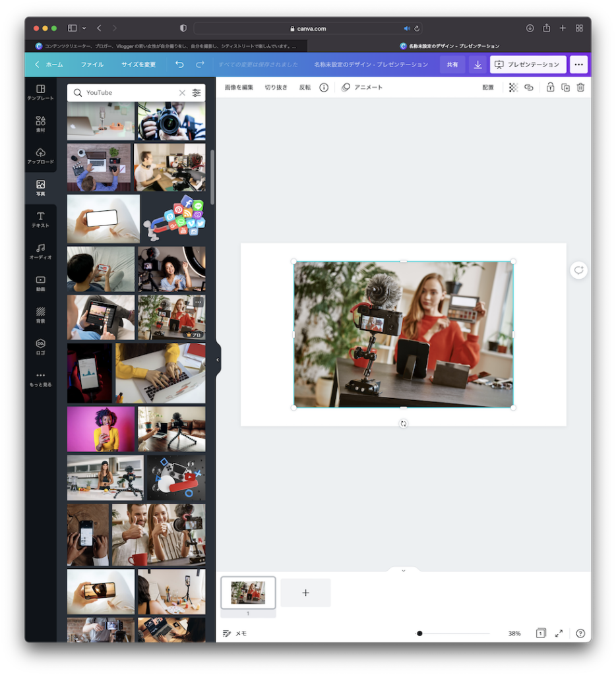
Task: Expand the pages panel chevron
Action: pos(404,570)
